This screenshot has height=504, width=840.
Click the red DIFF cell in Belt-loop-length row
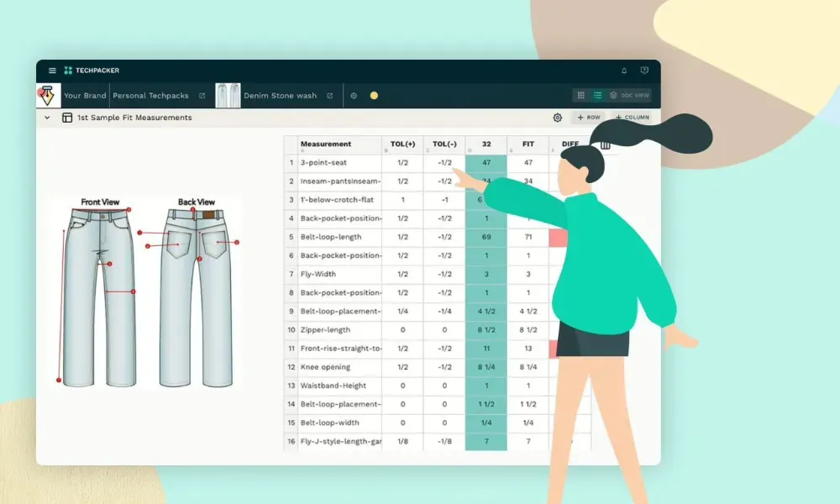[x=558, y=237]
